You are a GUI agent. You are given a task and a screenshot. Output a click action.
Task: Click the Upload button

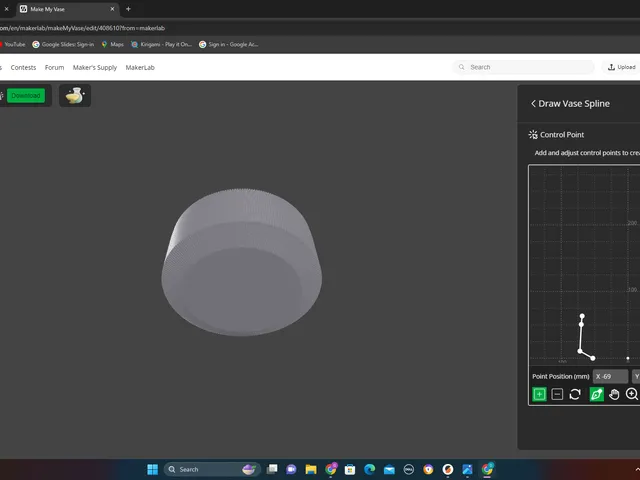coord(622,67)
